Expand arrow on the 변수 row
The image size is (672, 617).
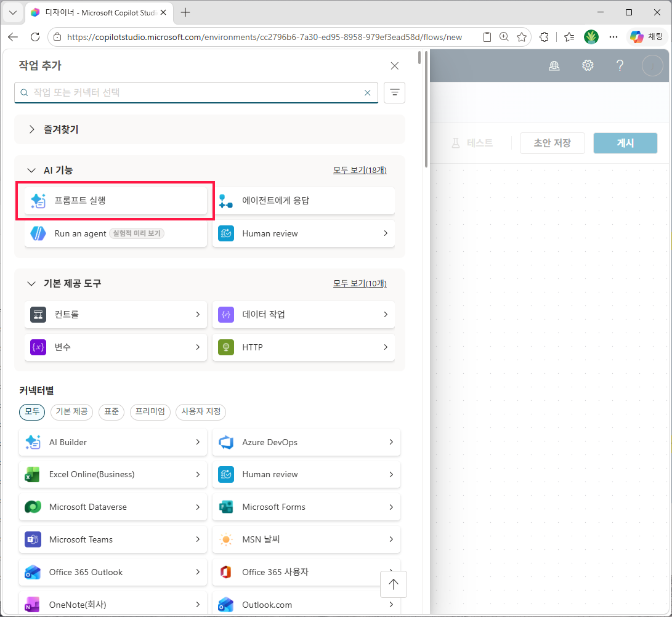198,347
